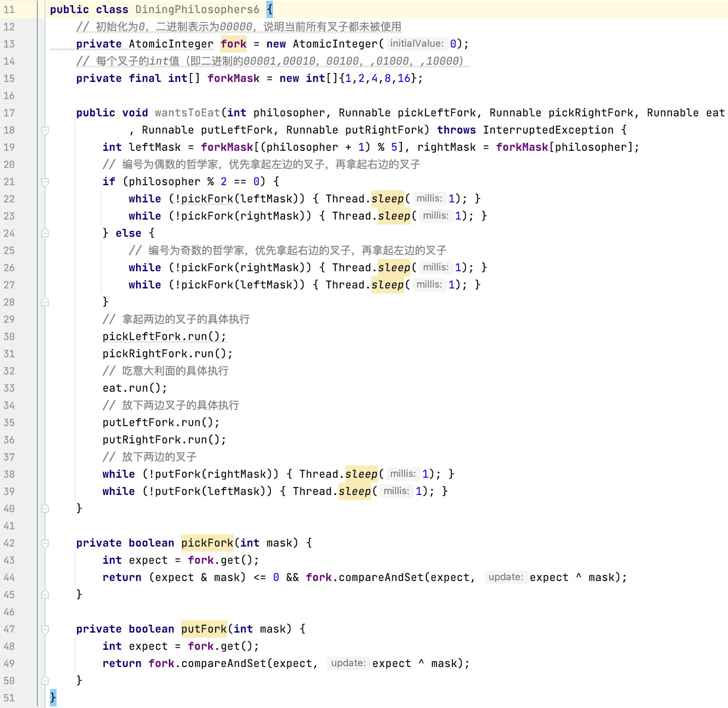
Task: Click the wantsToEat method name
Action: [188, 113]
